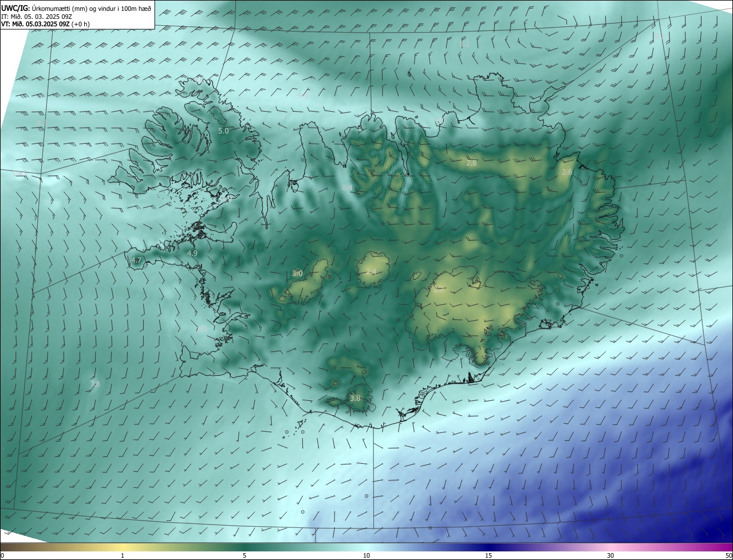Screen dimensions: 733x560
Task: Click the 9.6 value label on the map
Action: [303, 96]
